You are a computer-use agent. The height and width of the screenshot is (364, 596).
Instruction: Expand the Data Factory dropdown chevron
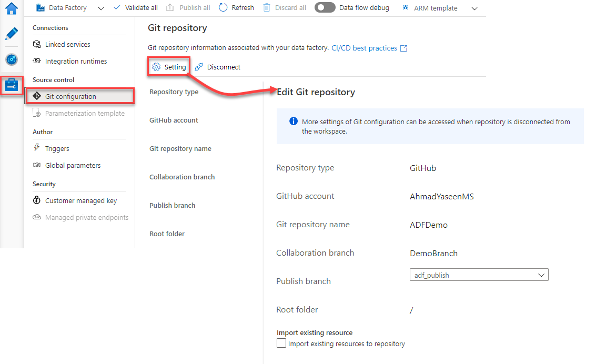click(101, 8)
